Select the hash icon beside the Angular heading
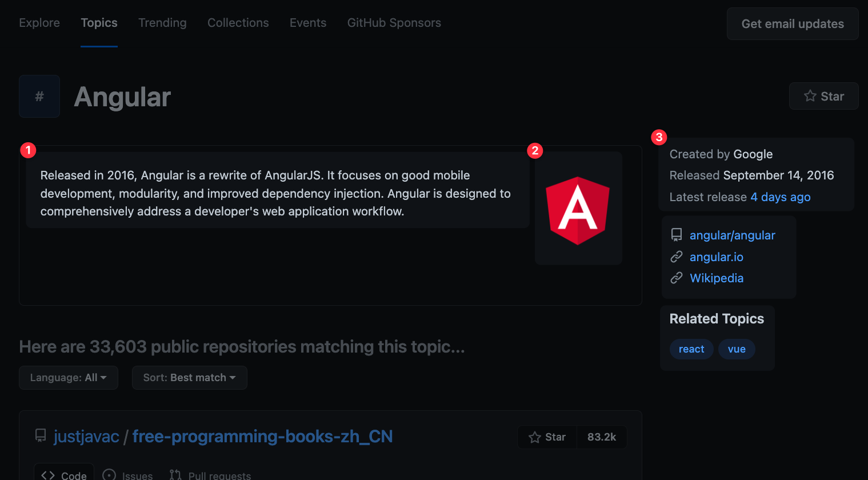868x480 pixels. pyautogui.click(x=39, y=96)
